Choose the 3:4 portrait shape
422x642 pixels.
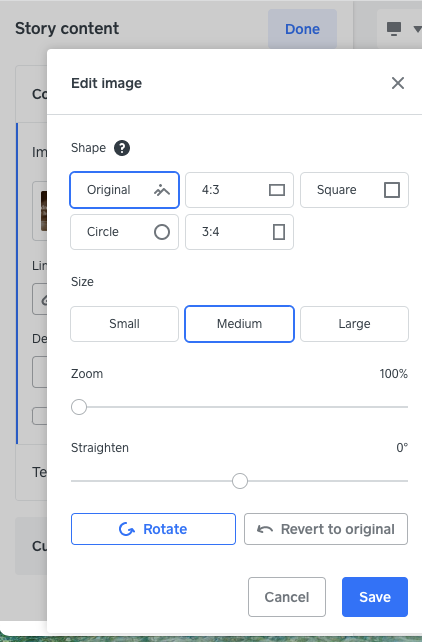pyautogui.click(x=239, y=232)
